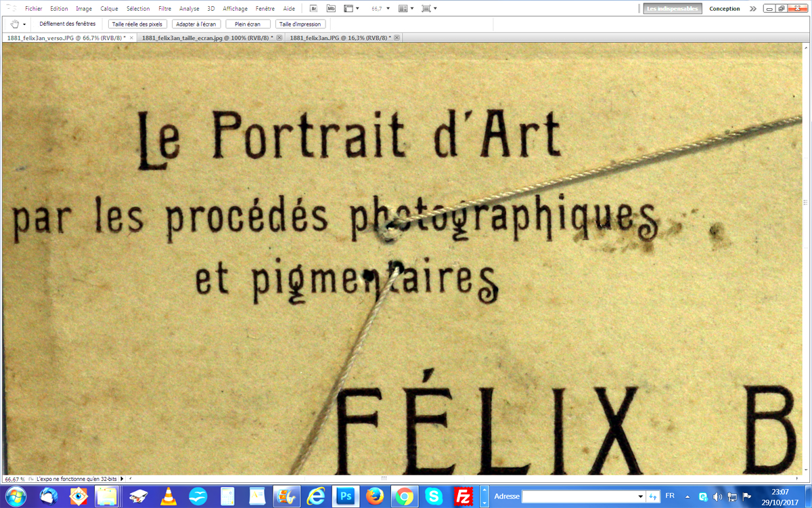Viewport: 812px width, 508px height.
Task: Open Firefox from taskbar
Action: pyautogui.click(x=374, y=497)
